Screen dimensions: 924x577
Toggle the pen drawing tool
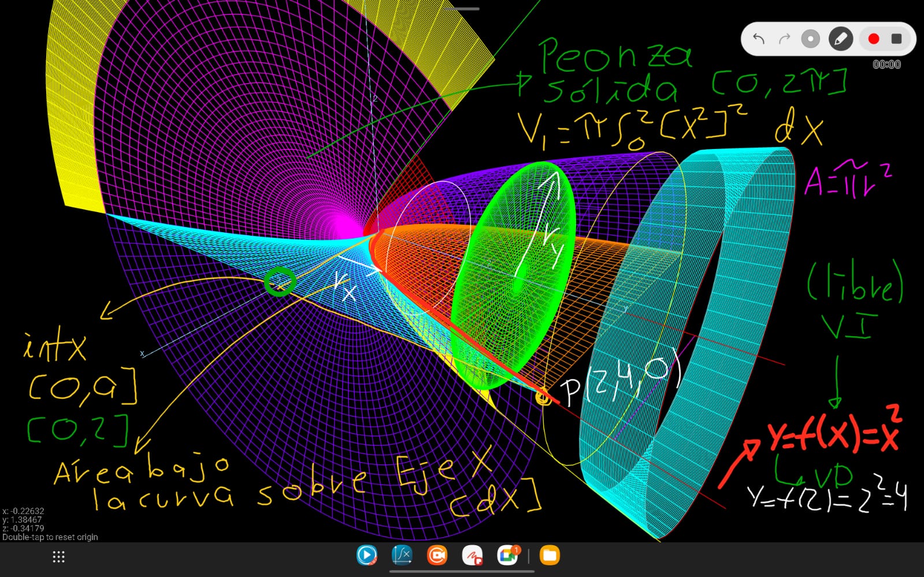[x=840, y=39]
